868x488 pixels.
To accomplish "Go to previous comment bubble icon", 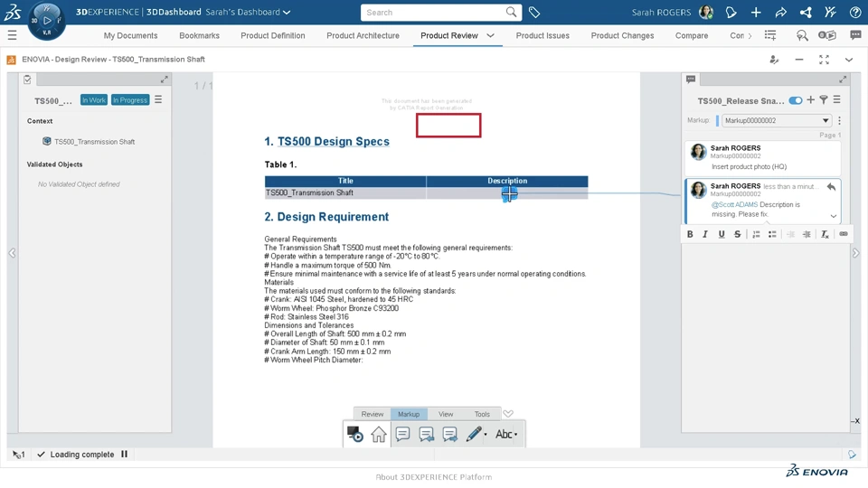I will point(426,435).
